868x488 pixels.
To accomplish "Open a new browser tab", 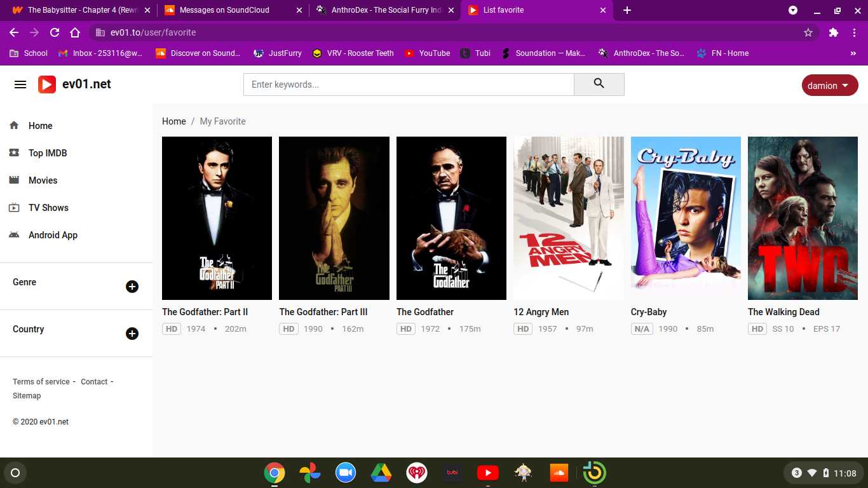I will pyautogui.click(x=627, y=10).
